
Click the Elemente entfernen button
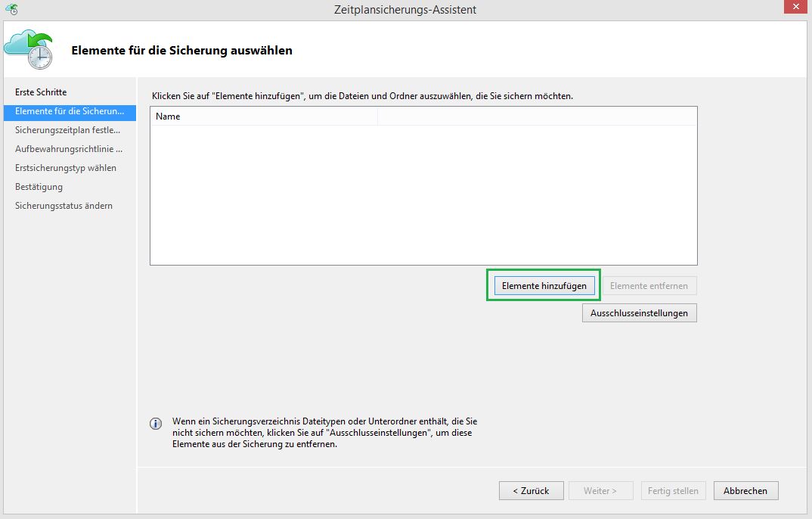[x=649, y=286]
